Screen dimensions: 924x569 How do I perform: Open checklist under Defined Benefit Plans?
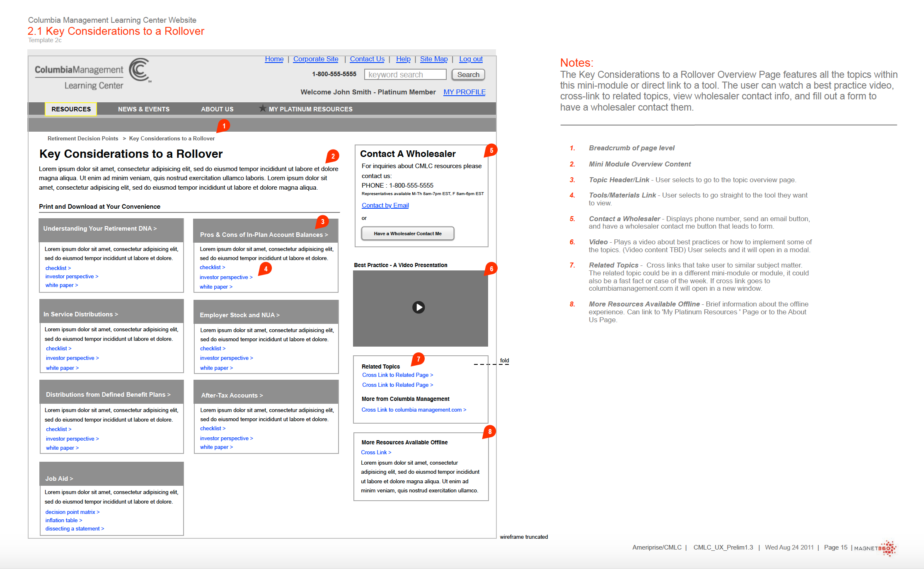tap(59, 429)
